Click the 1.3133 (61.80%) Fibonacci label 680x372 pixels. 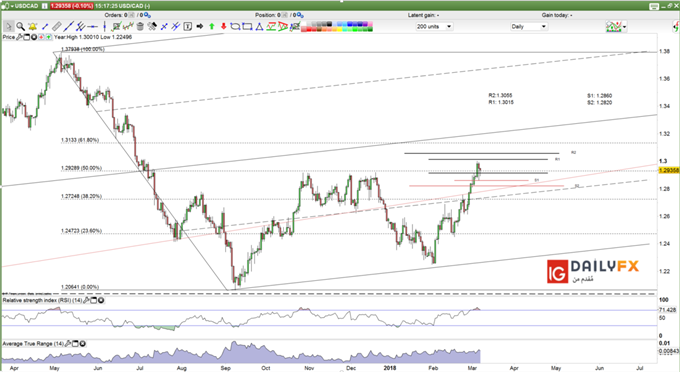[x=80, y=140]
